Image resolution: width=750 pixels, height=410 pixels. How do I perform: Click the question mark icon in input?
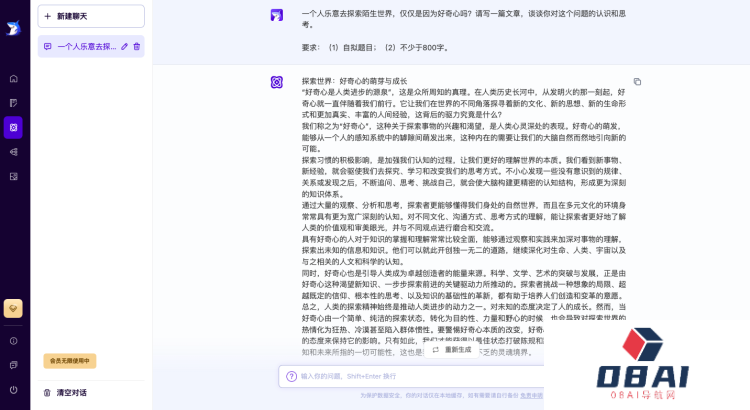(291, 377)
